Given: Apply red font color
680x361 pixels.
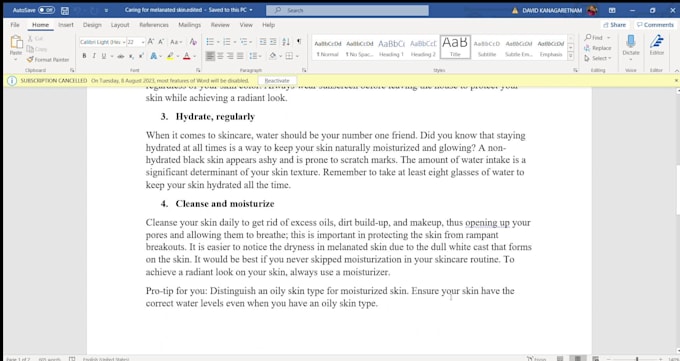Looking at the screenshot, I should (x=186, y=56).
